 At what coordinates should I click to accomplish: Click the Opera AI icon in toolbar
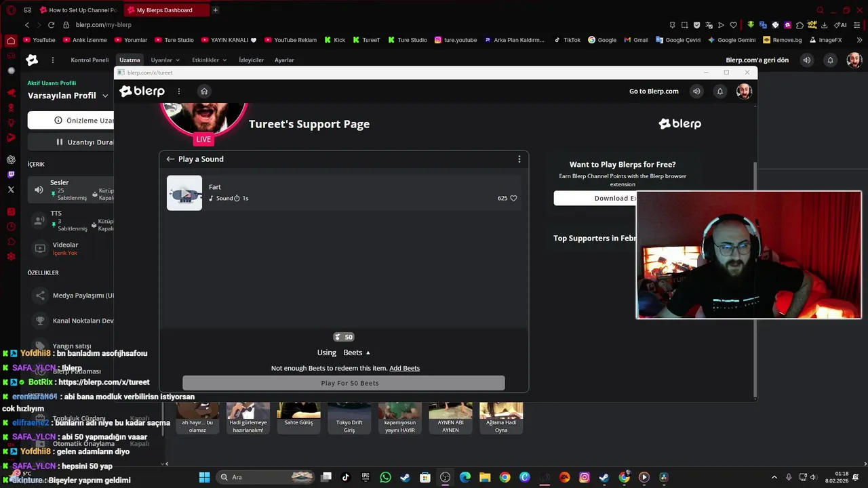[841, 25]
